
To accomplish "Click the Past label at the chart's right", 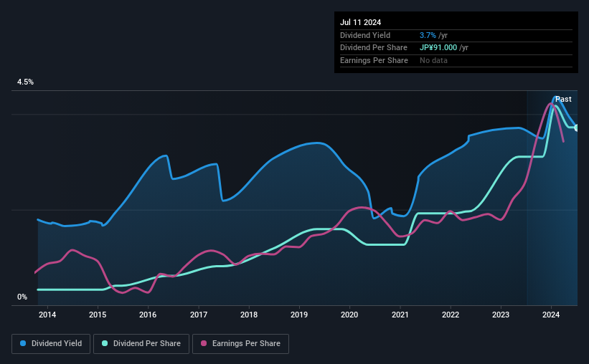I will tap(563, 99).
